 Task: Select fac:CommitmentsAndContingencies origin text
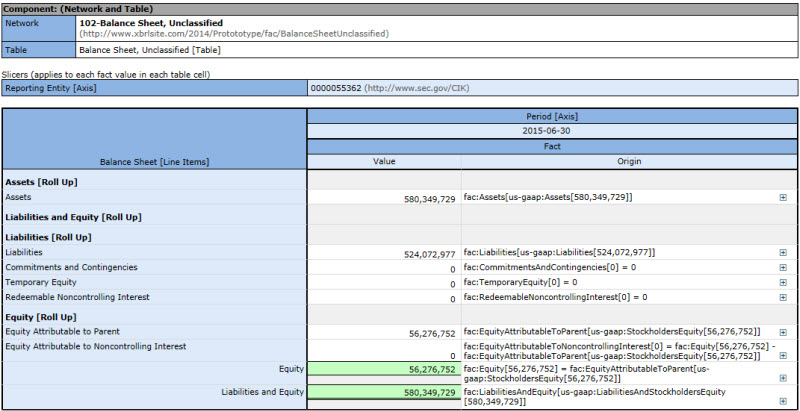(550, 267)
